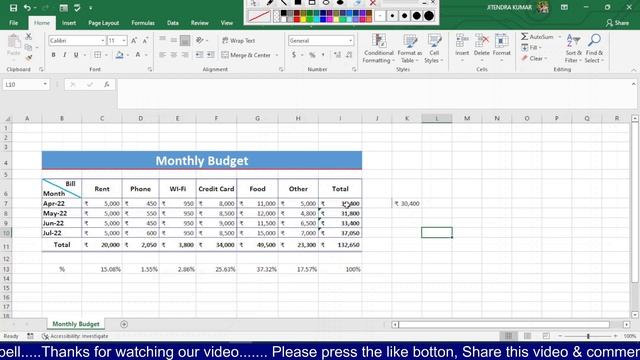Viewport: 640px width, 360px height.
Task: Click the Format Painter brush icon
Action: click(x=29, y=58)
